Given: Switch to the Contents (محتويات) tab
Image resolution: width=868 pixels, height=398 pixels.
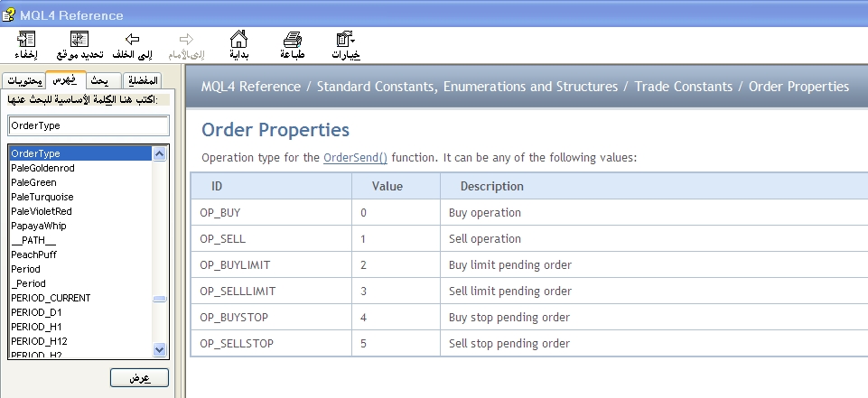Looking at the screenshot, I should (x=25, y=80).
